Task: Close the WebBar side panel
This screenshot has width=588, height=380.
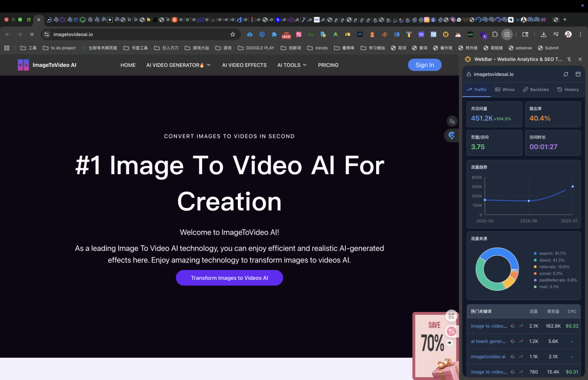Action: (580, 59)
